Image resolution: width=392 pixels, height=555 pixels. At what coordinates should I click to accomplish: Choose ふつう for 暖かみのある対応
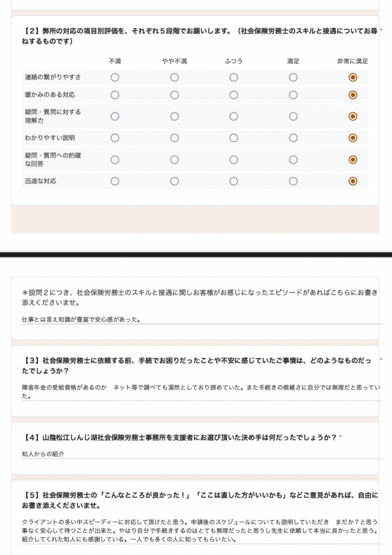(x=234, y=95)
